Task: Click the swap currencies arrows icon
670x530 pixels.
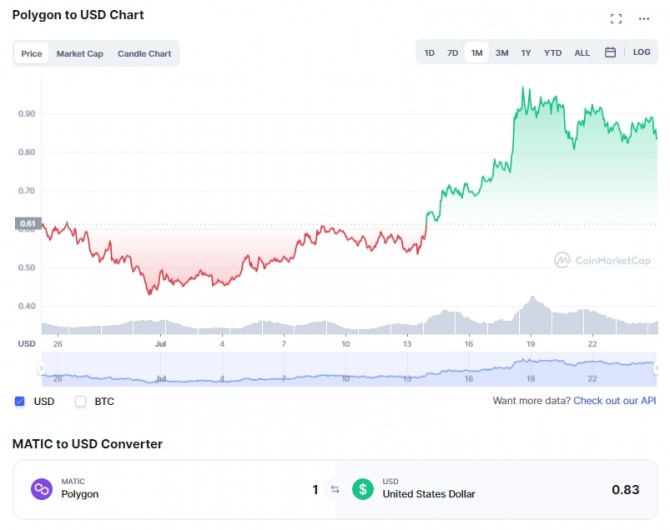Action: 335,490
